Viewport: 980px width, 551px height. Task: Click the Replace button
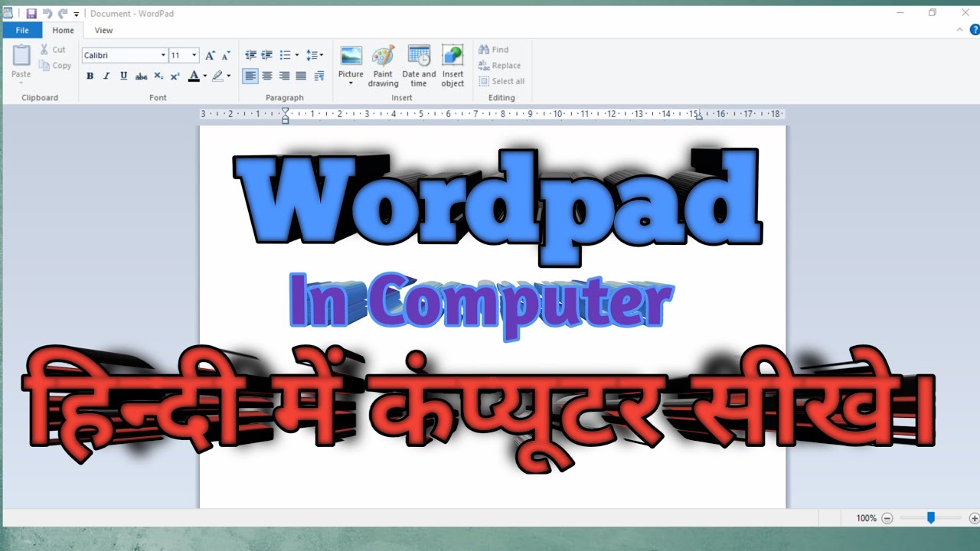(499, 66)
